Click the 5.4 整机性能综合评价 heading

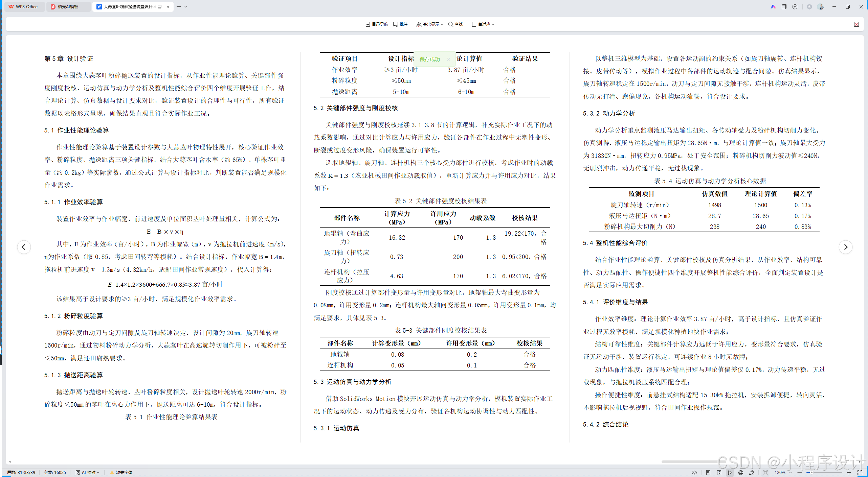pos(615,243)
